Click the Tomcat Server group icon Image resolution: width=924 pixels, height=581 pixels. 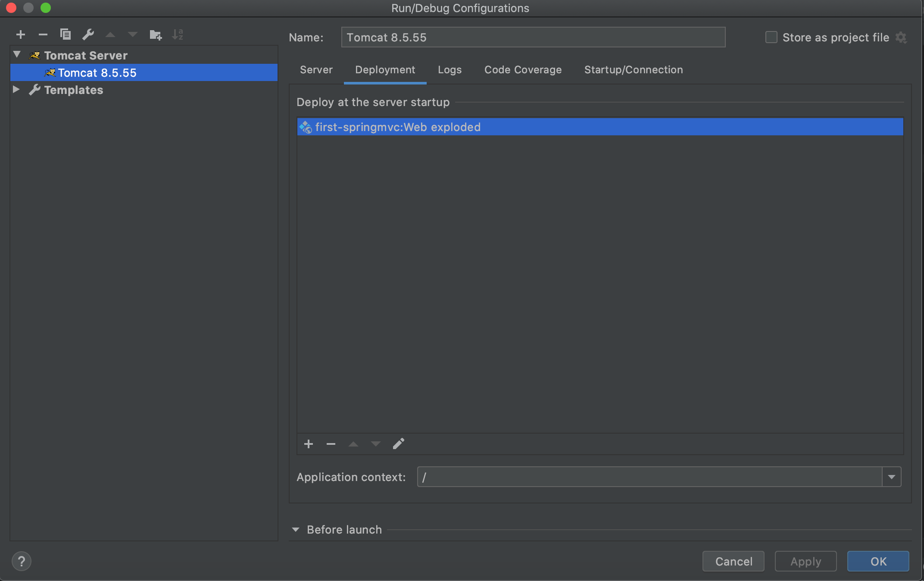35,55
